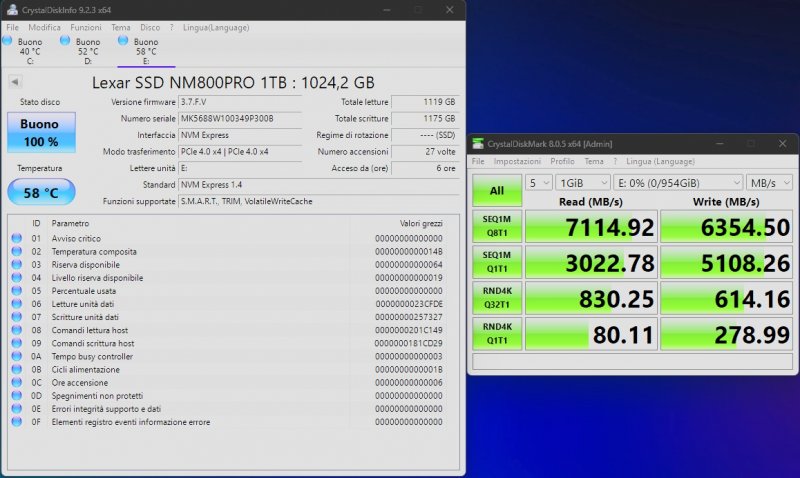Start the SEQ1M Q8T1 benchmark
This screenshot has height=478, width=800.
[497, 228]
